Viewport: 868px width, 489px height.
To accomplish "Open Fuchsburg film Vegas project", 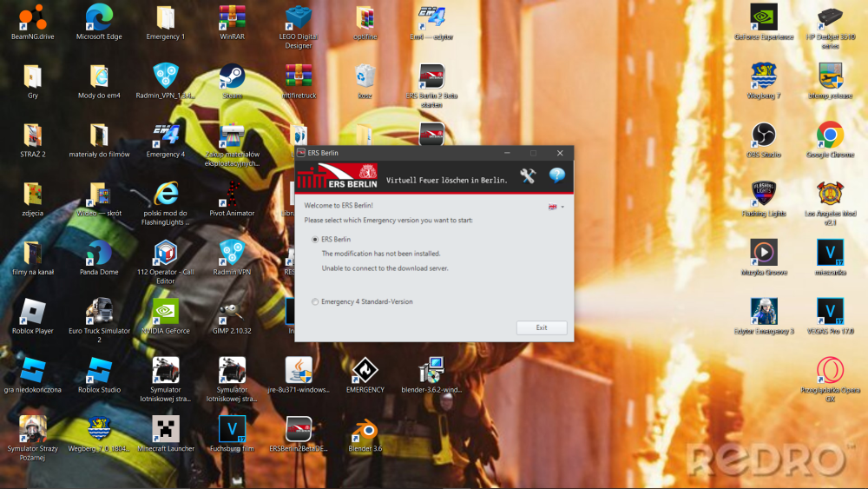I will [x=232, y=434].
